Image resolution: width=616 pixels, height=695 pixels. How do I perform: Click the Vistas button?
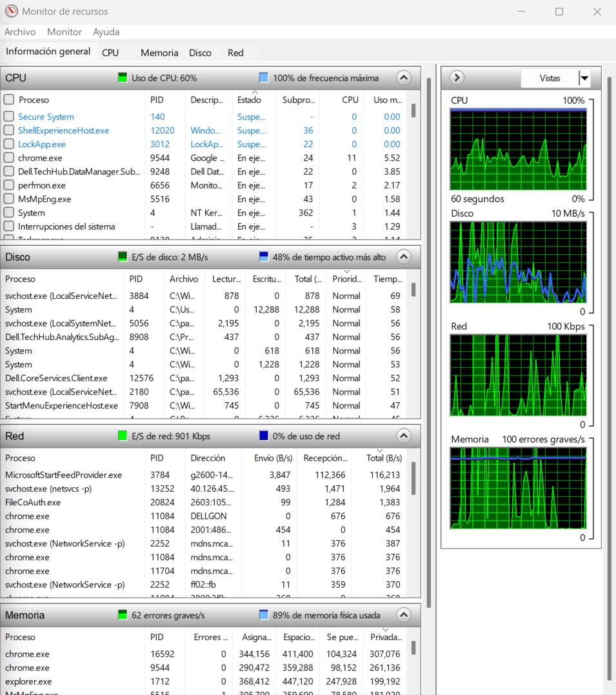pos(550,78)
